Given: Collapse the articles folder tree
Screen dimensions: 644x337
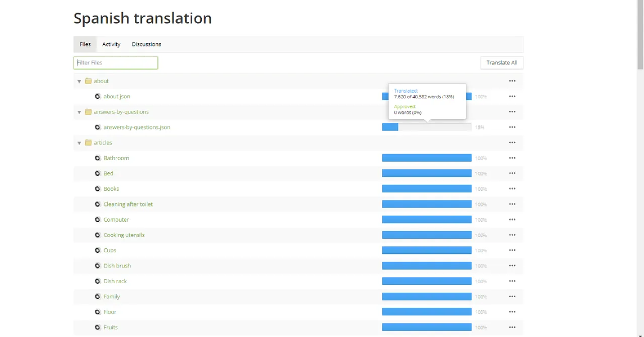Looking at the screenshot, I should pos(79,143).
